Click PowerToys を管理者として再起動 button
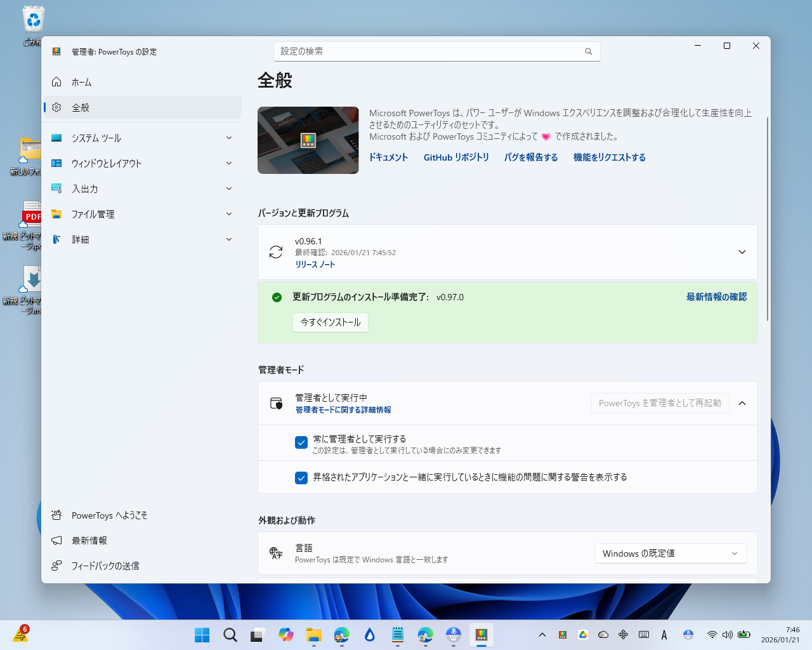 [x=660, y=403]
